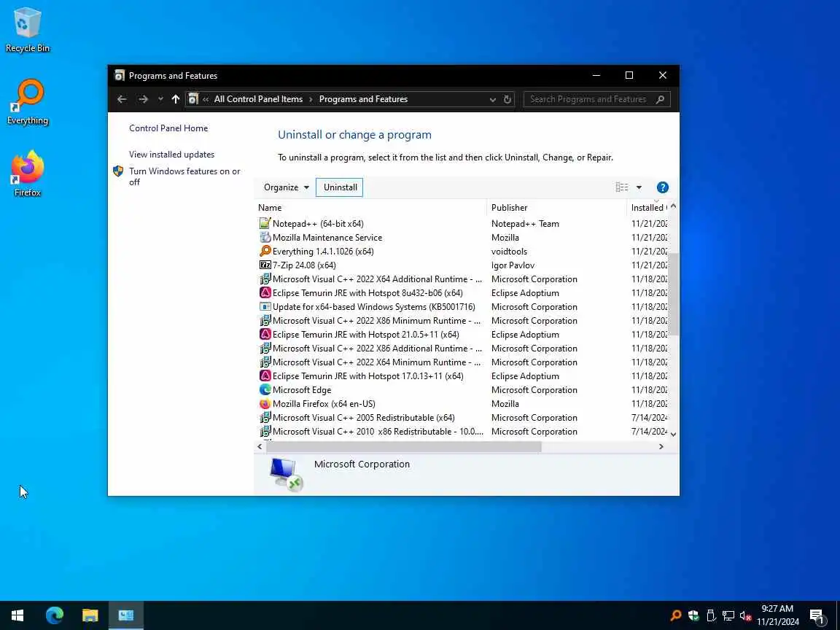The width and height of the screenshot is (840, 630).
Task: Open the network status tray icon
Action: click(728, 615)
